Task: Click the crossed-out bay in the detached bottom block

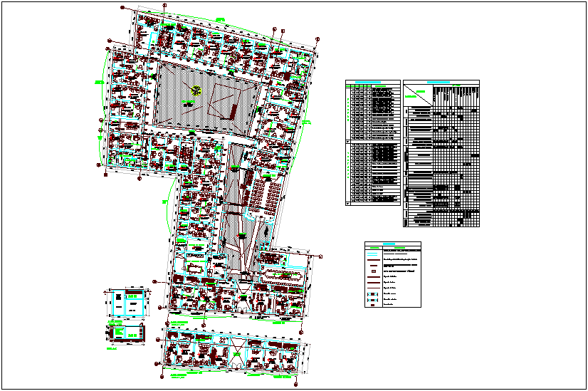Action: 237,354
